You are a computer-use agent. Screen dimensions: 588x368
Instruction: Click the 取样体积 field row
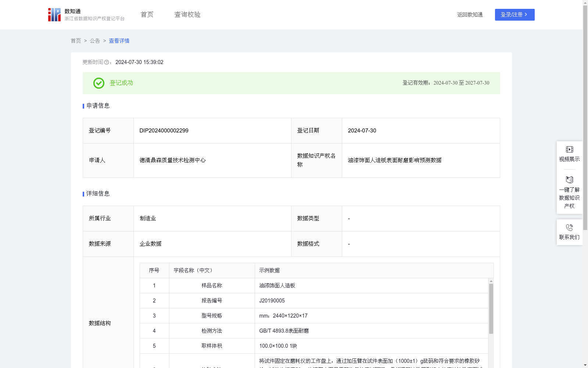tap(314, 346)
